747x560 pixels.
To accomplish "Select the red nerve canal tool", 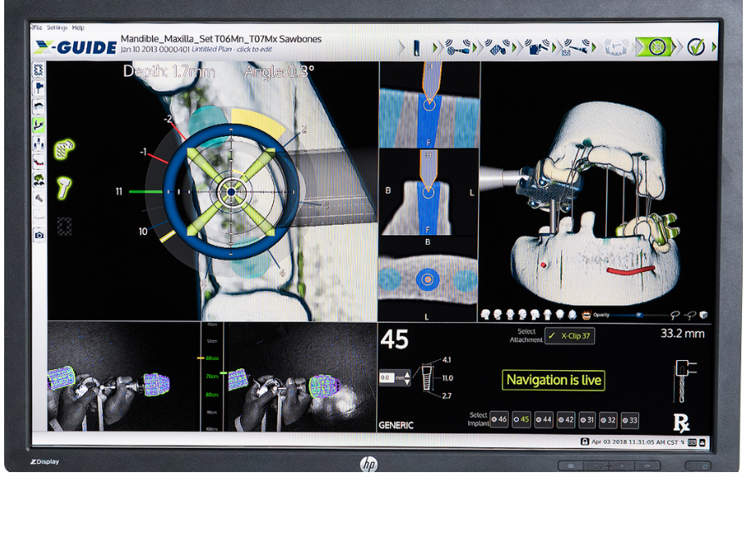I will point(38,162).
